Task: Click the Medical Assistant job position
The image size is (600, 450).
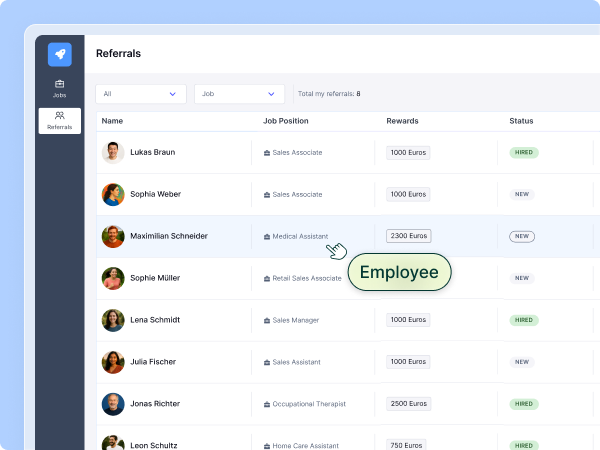Action: (300, 237)
